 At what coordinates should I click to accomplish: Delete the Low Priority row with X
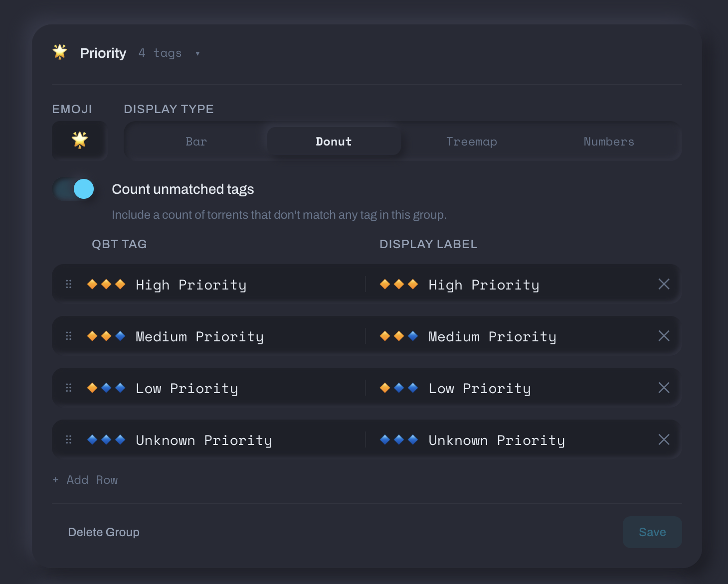click(x=664, y=388)
